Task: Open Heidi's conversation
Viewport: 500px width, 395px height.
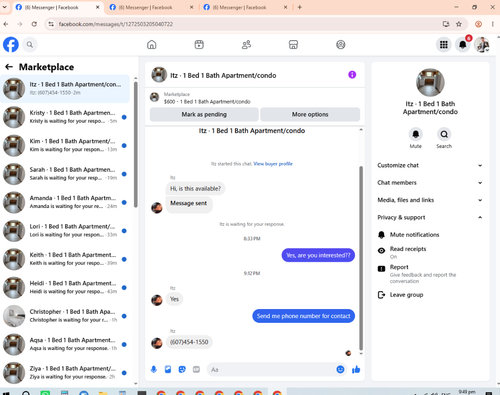Action: coord(65,287)
